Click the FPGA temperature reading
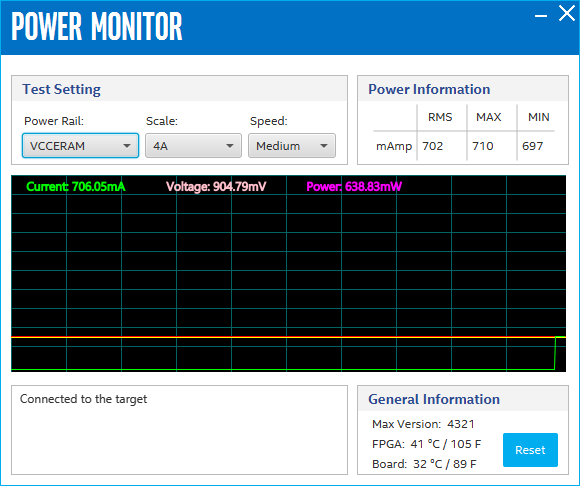 pyautogui.click(x=426, y=443)
